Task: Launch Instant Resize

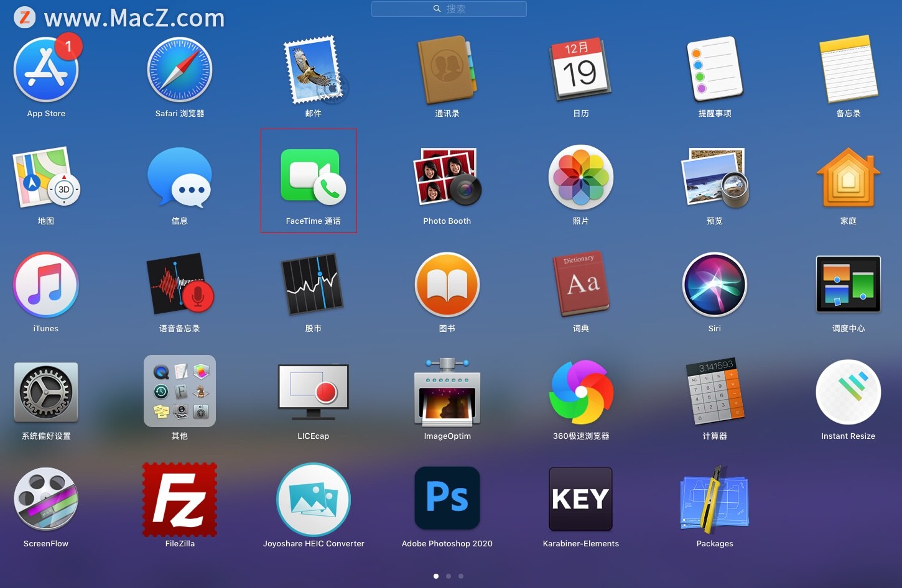Action: [849, 392]
